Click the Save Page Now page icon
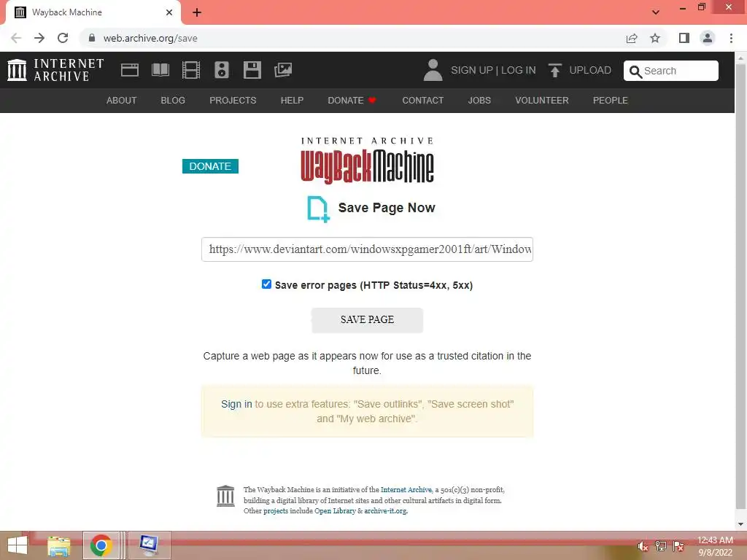This screenshot has height=560, width=747. 318,209
